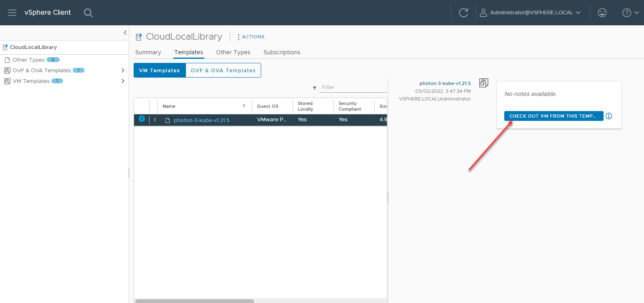644x303 pixels.
Task: Collapse the left navigation panel
Action: [125, 33]
